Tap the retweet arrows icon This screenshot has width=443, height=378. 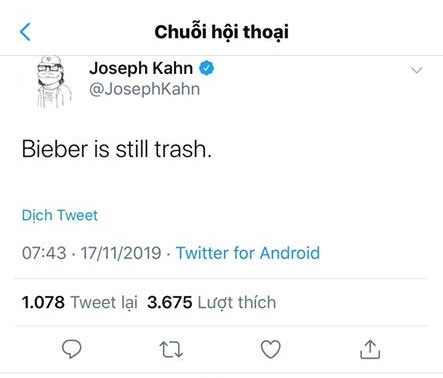coord(171,349)
